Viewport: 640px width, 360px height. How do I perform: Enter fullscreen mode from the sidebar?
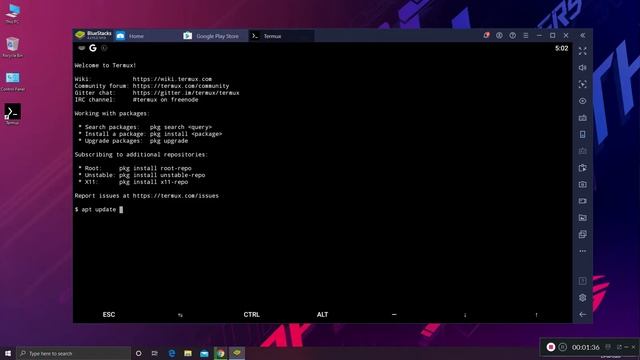tap(582, 51)
